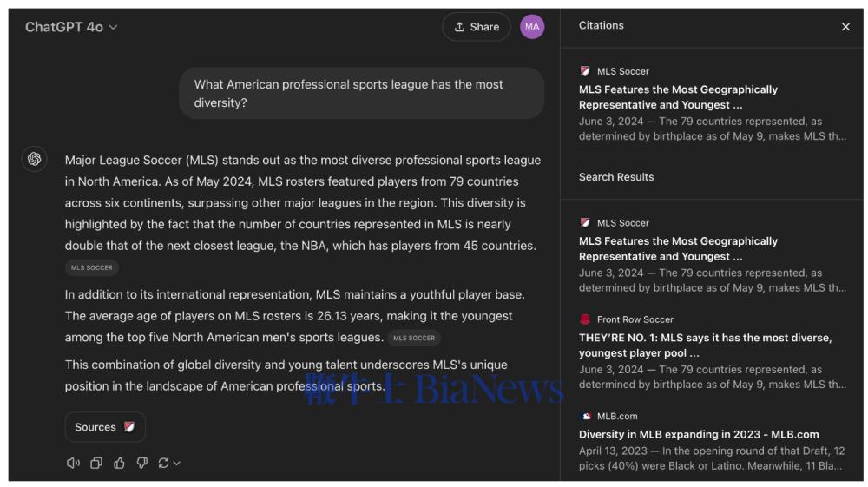Click the Share button
Viewport: 868px width, 487px height.
[x=477, y=27]
